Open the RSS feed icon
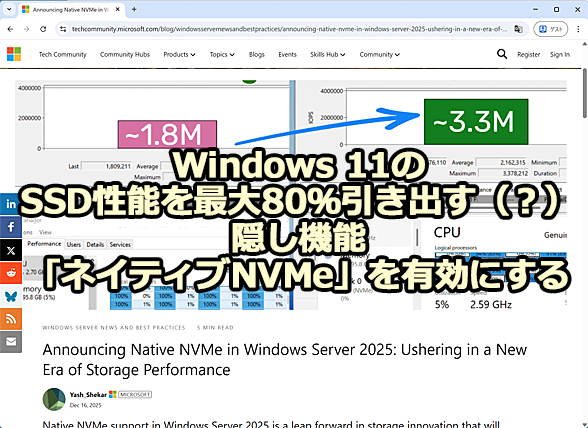Screen dimensions: 588x428 point(11,319)
